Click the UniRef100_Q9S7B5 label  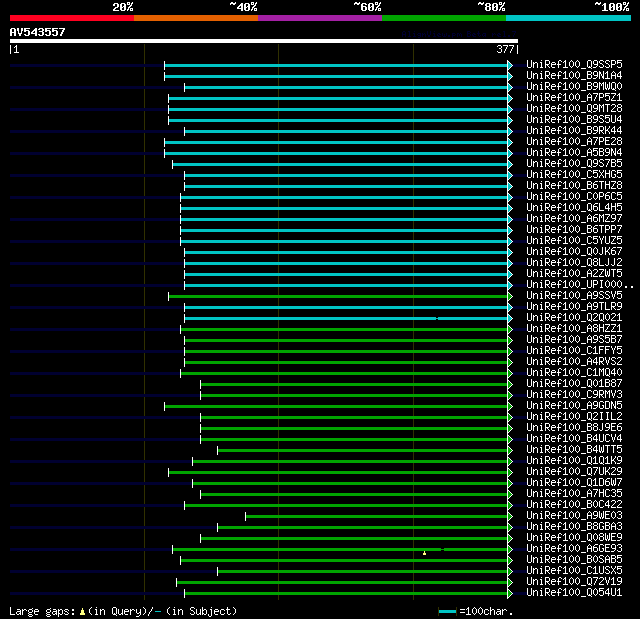[574, 164]
